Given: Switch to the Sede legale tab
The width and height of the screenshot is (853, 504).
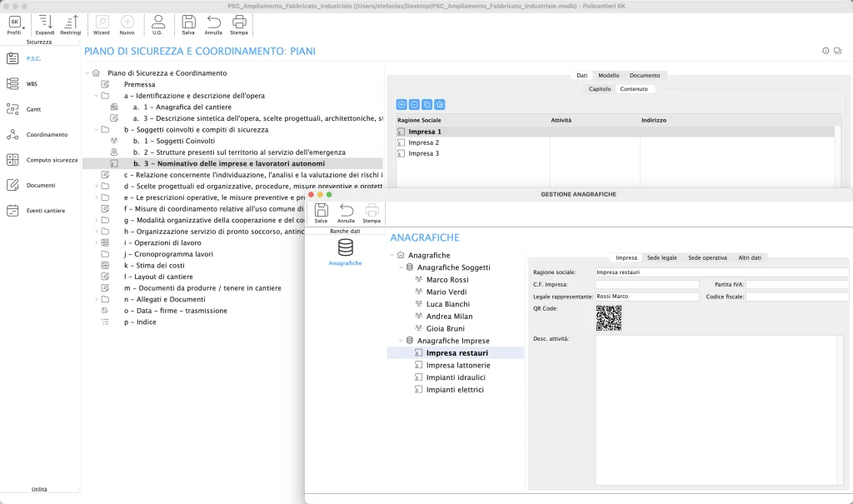Looking at the screenshot, I should click(x=662, y=257).
